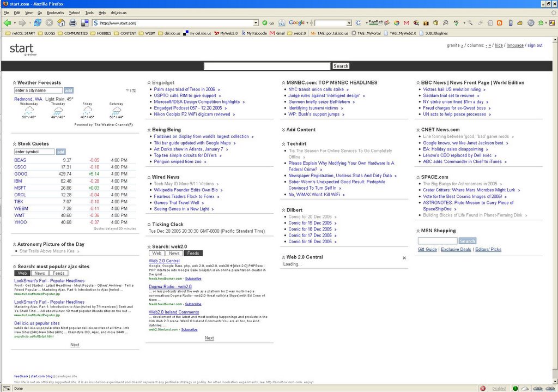Expand the Add Content section
This screenshot has height=392, width=558.
click(x=283, y=130)
